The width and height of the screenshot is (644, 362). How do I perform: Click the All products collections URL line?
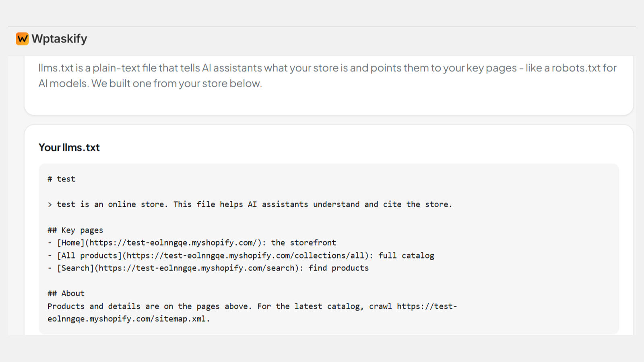tap(241, 255)
